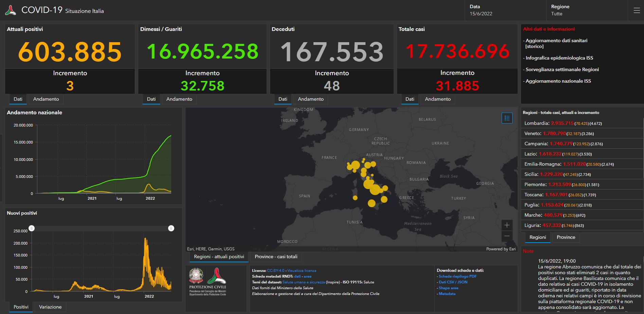Viewport: 644px width, 314px height.
Task: Zoom out on the map with minus button
Action: pos(507,236)
